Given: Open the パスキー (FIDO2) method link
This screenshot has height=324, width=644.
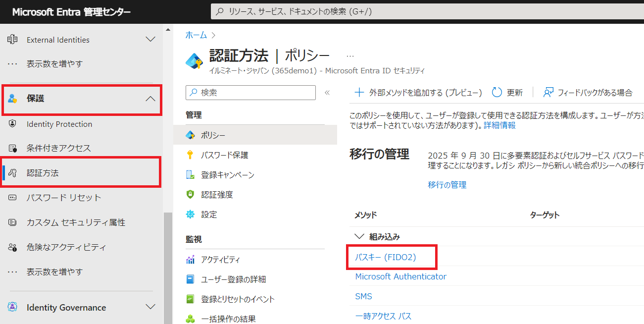Looking at the screenshot, I should [386, 257].
